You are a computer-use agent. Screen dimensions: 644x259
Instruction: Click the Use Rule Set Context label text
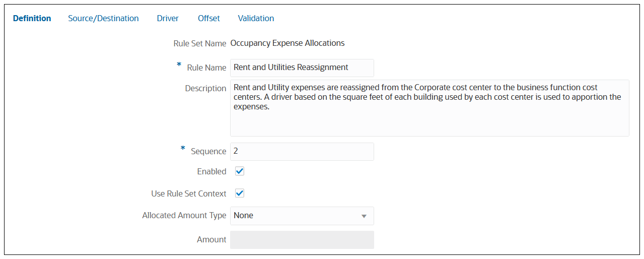pyautogui.click(x=189, y=193)
